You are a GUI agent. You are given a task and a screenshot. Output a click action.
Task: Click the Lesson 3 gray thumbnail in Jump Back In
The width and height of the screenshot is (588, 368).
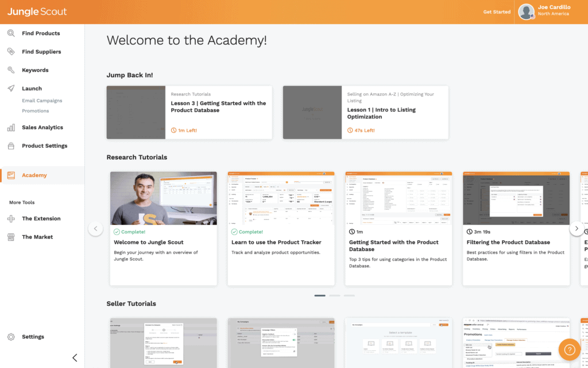136,112
